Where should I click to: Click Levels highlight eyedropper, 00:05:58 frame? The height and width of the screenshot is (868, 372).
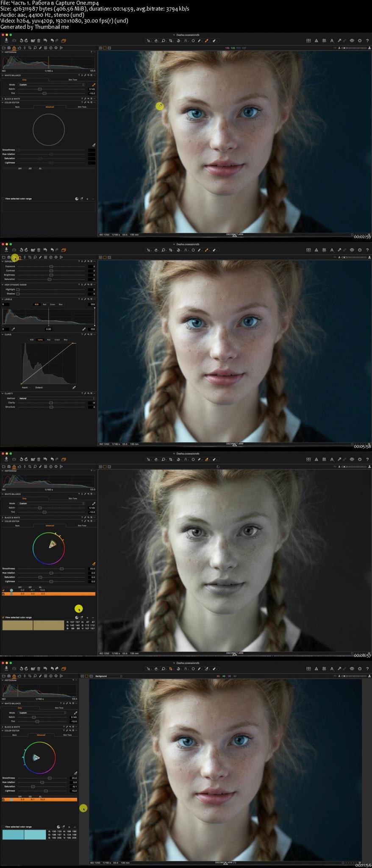[x=84, y=329]
